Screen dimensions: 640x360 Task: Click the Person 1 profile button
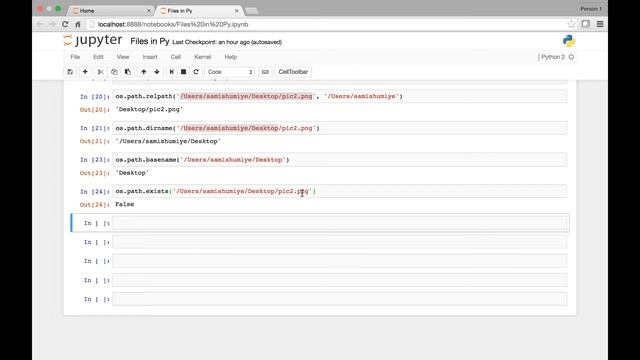click(591, 9)
